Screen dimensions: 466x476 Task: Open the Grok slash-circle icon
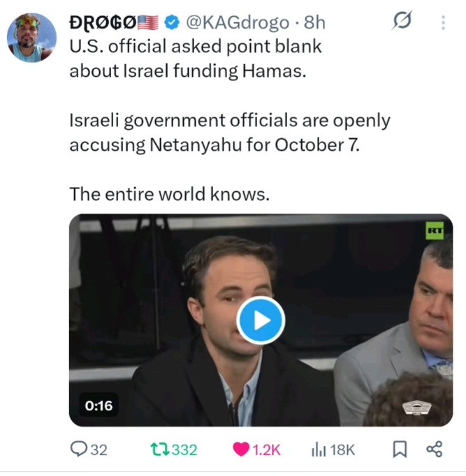[x=402, y=20]
